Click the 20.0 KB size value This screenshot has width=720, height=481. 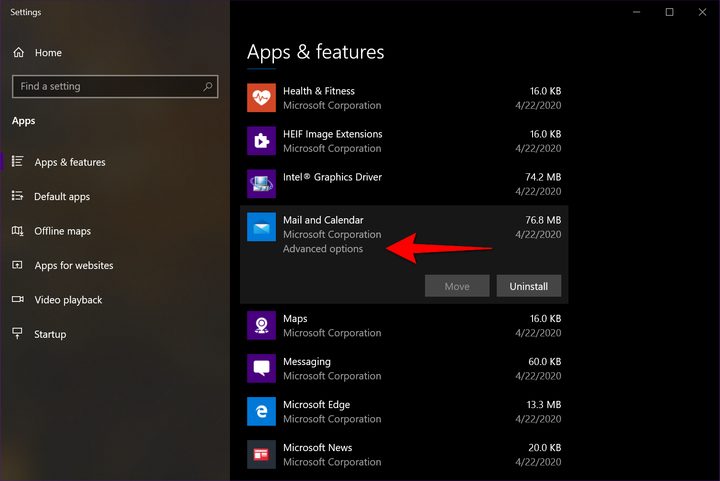click(x=545, y=447)
